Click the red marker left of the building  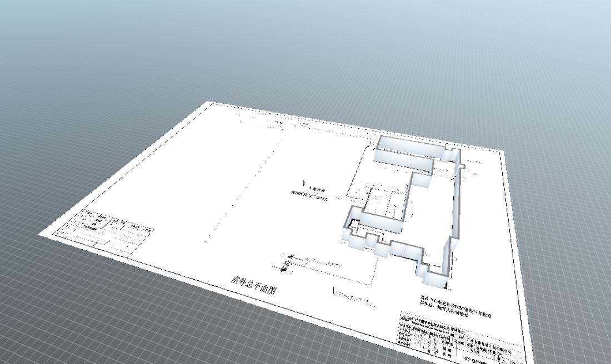(x=303, y=181)
